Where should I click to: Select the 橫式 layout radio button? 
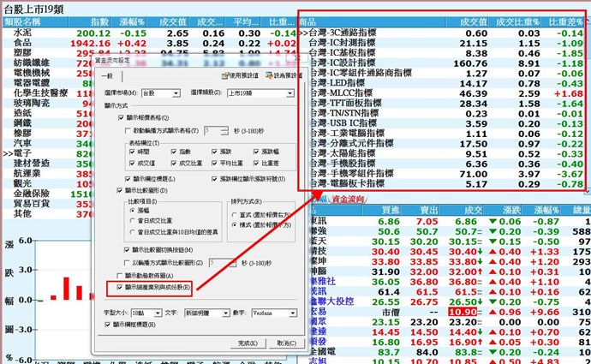(x=234, y=225)
